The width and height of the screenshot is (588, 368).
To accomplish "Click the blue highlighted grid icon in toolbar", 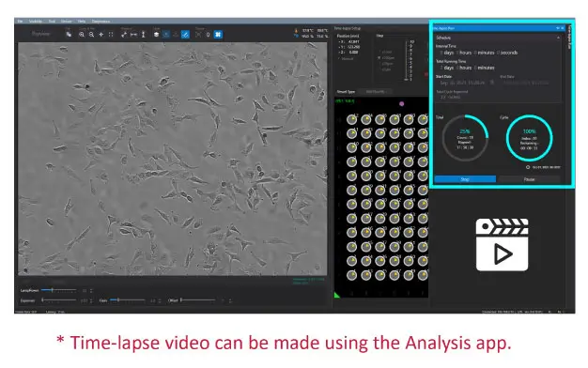I will click(218, 35).
